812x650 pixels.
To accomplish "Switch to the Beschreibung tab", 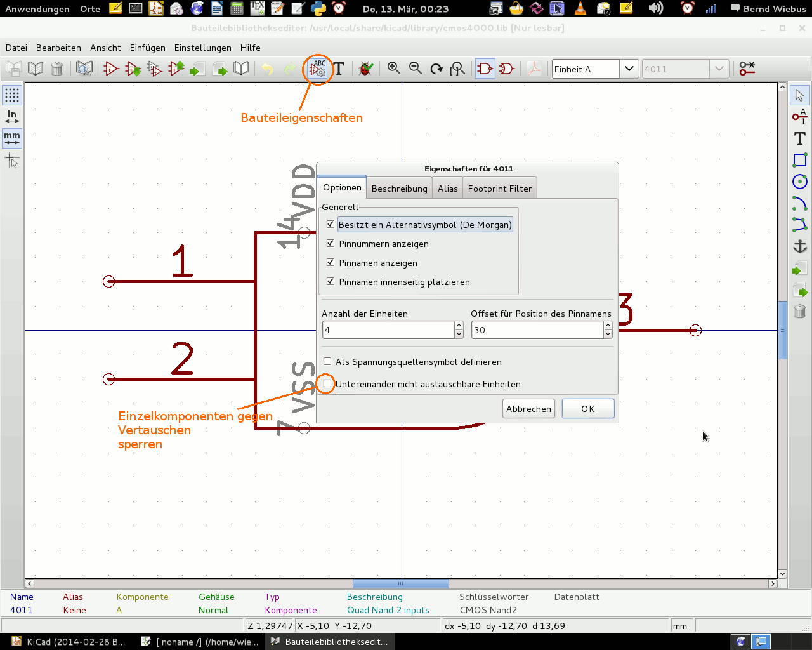I will pos(400,189).
